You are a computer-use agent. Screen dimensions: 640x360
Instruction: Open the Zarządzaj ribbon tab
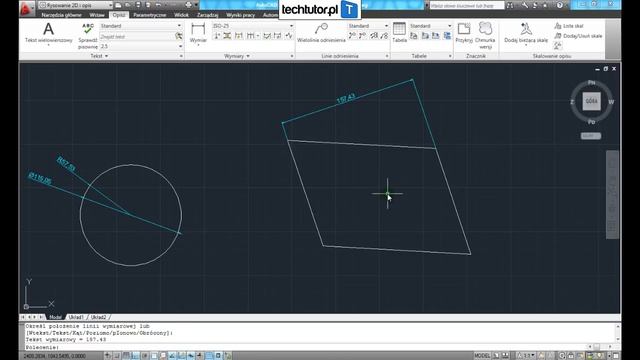click(x=207, y=15)
